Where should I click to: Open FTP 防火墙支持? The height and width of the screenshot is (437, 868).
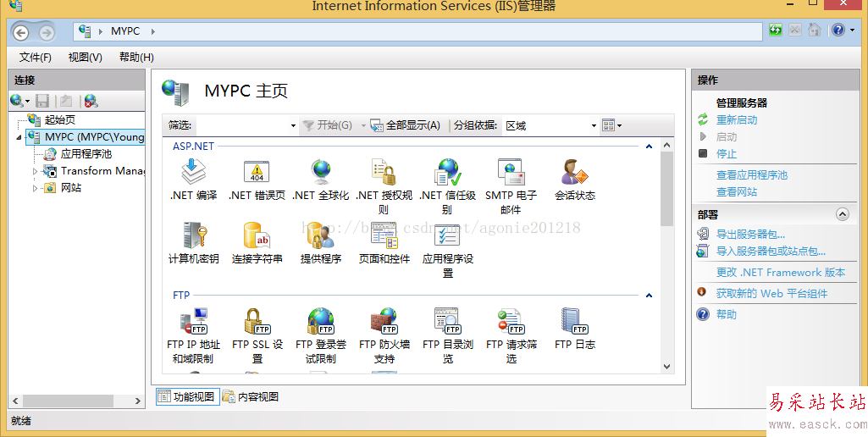click(x=384, y=335)
